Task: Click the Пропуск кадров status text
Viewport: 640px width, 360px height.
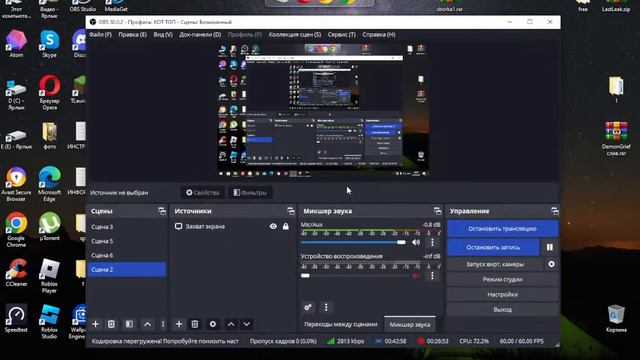Action: click(283, 341)
